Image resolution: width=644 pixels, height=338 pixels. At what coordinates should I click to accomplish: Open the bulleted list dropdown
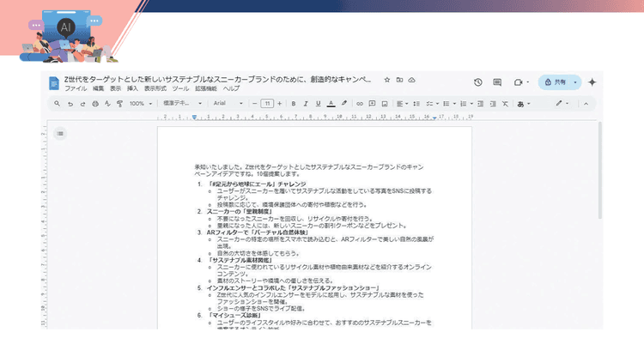450,104
